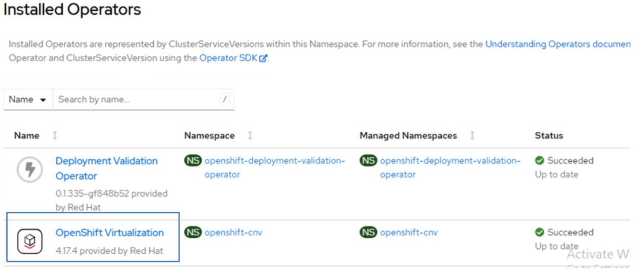Open openshift-deployment-validation-operator link in Namespace column
Viewport: 644px width, 274px height.
[x=275, y=167]
